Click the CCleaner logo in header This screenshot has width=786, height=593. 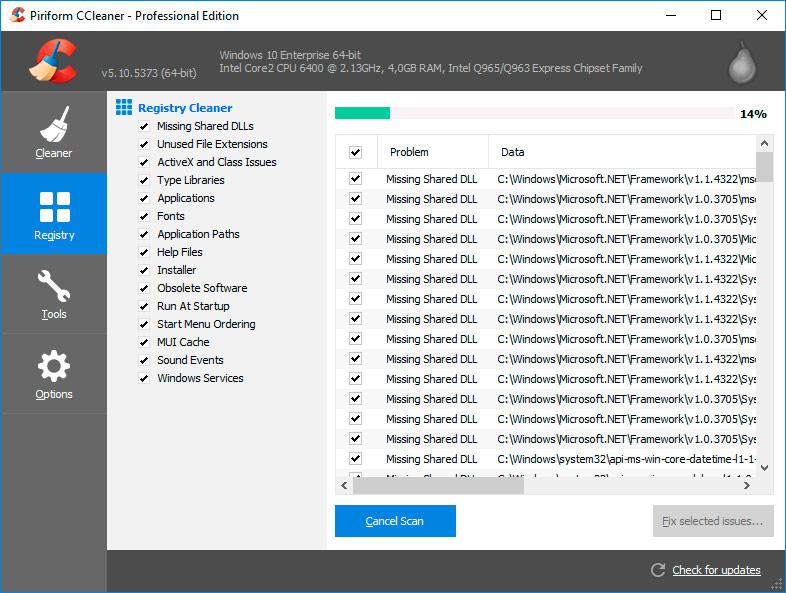(53, 61)
